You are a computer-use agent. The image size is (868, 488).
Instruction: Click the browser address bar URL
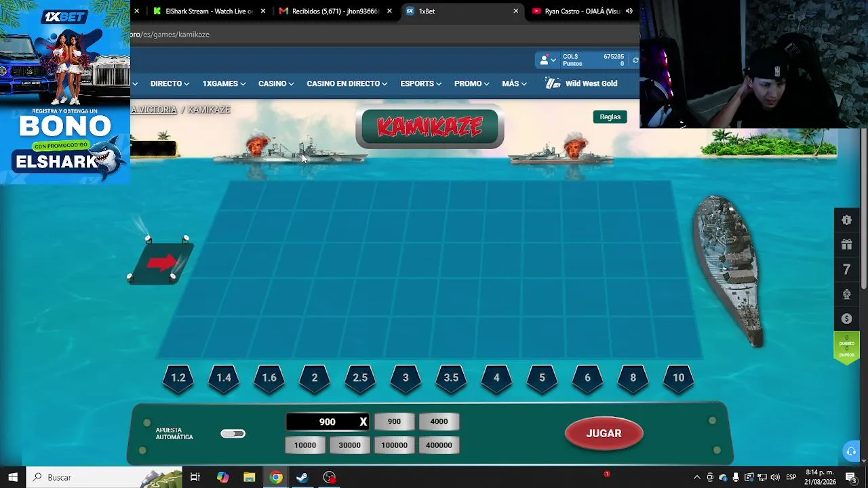click(170, 34)
